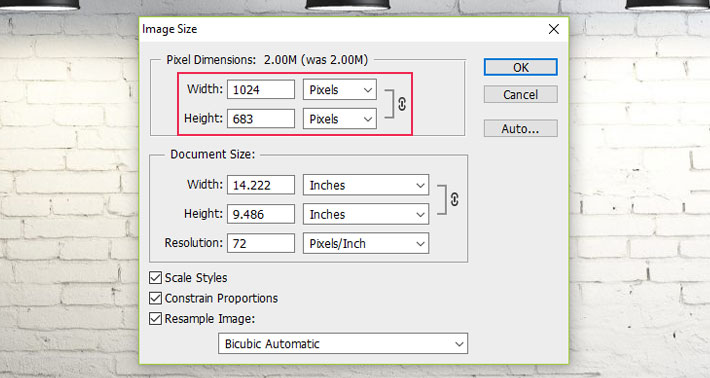The height and width of the screenshot is (378, 710).
Task: Open document Width Inches dropdown
Action: pyautogui.click(x=366, y=185)
